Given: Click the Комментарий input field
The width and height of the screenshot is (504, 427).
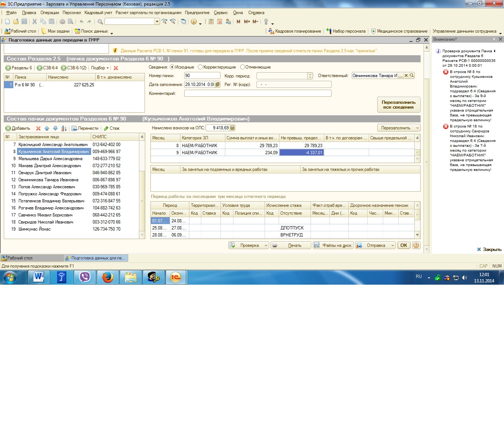Looking at the screenshot, I should 258,93.
